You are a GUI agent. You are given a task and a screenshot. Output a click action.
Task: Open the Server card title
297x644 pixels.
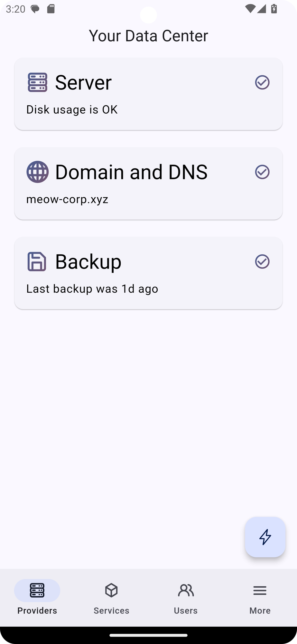tap(83, 82)
